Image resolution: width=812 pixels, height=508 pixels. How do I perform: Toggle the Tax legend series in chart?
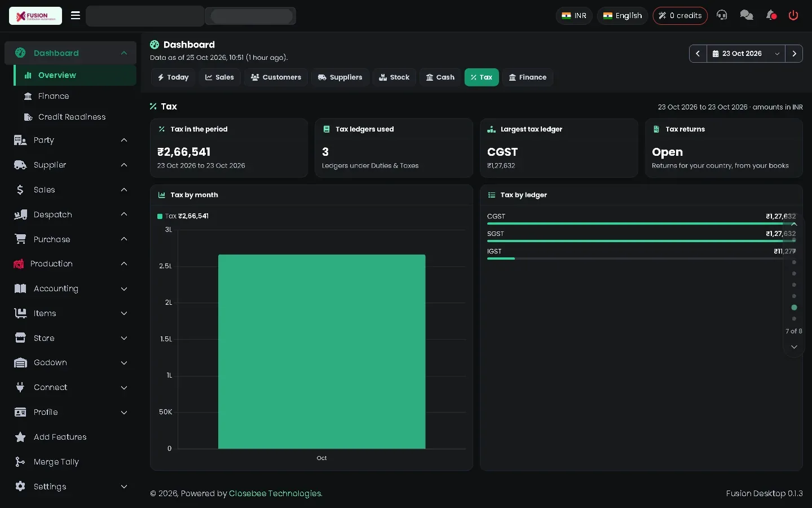183,216
